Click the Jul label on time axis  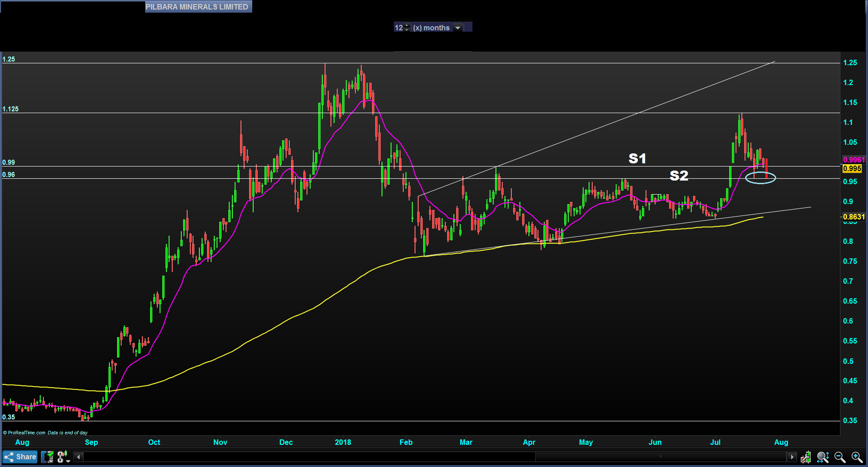[x=715, y=442]
